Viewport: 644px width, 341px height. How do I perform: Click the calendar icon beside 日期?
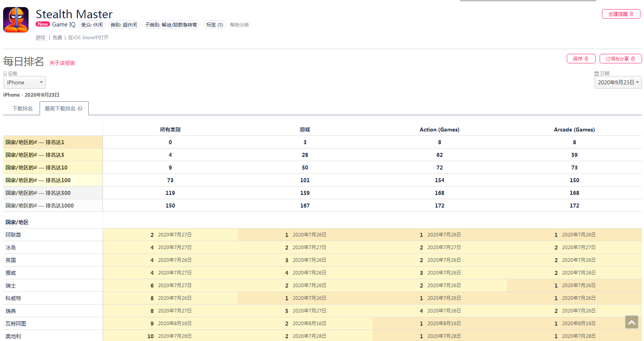(596, 74)
